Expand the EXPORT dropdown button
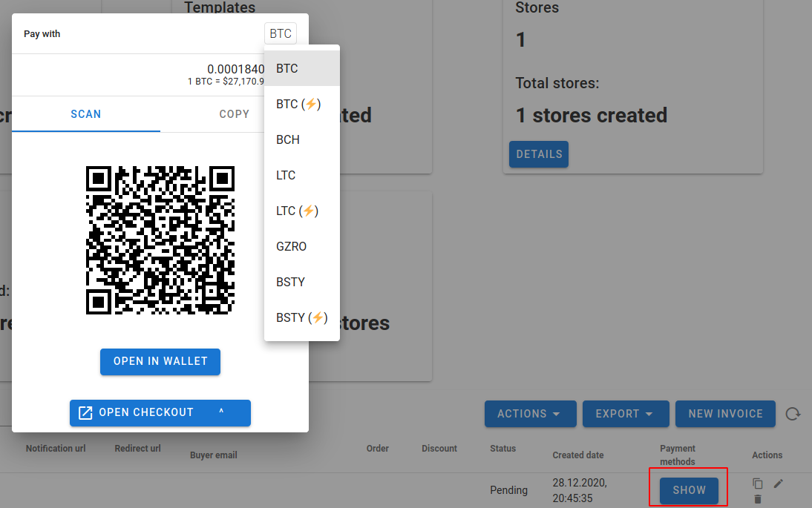The width and height of the screenshot is (812, 508). tap(626, 414)
